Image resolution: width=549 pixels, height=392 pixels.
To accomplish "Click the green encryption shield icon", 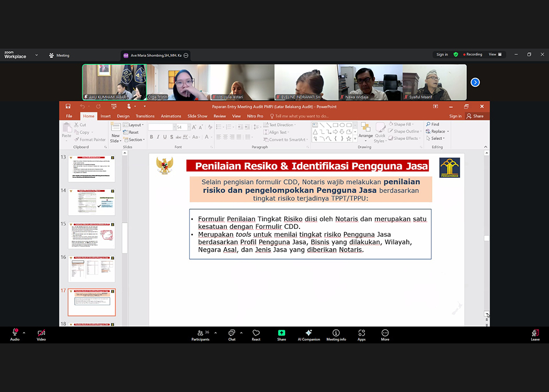I will point(456,54).
